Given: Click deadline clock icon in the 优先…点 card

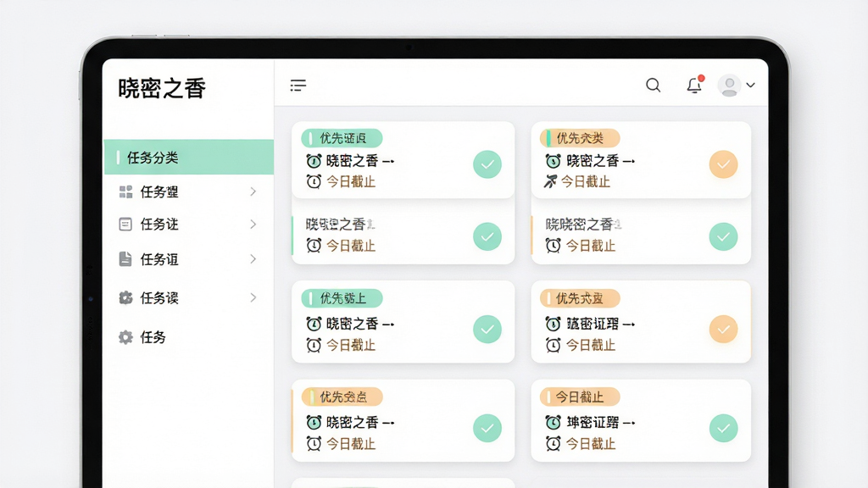Looking at the screenshot, I should [314, 443].
